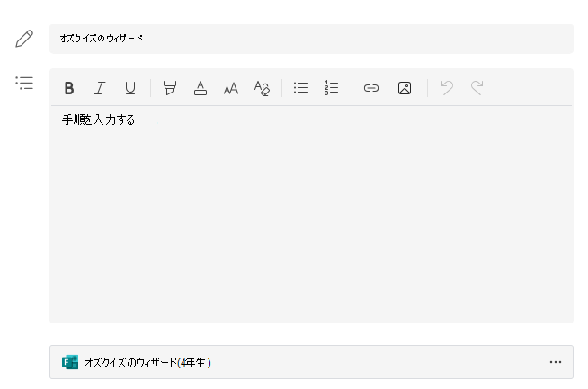Open attached quiz オズクイズのウィザード(4年生)
This screenshot has height=389, width=588.
coord(311,362)
